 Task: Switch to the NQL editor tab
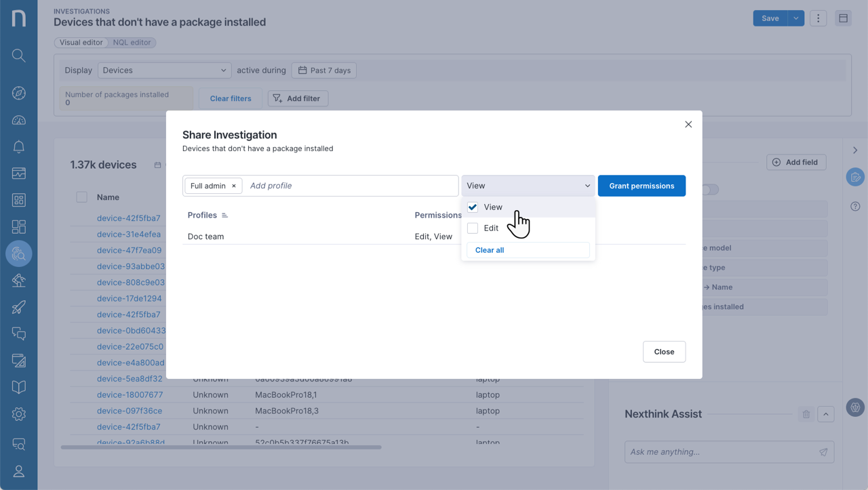(x=132, y=42)
